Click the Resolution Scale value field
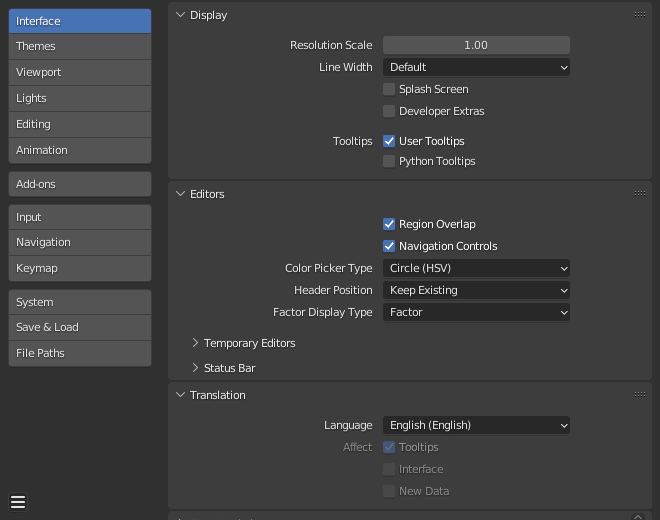660x520 pixels. 476,45
